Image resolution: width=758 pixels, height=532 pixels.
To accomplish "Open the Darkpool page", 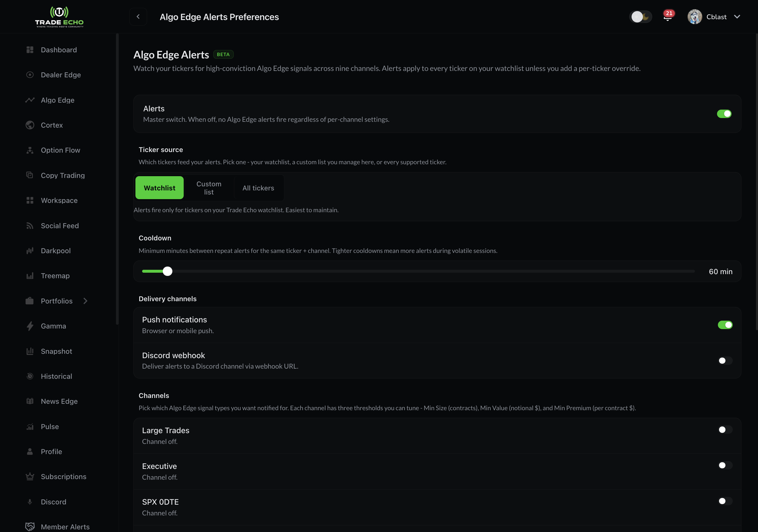I will point(56,251).
